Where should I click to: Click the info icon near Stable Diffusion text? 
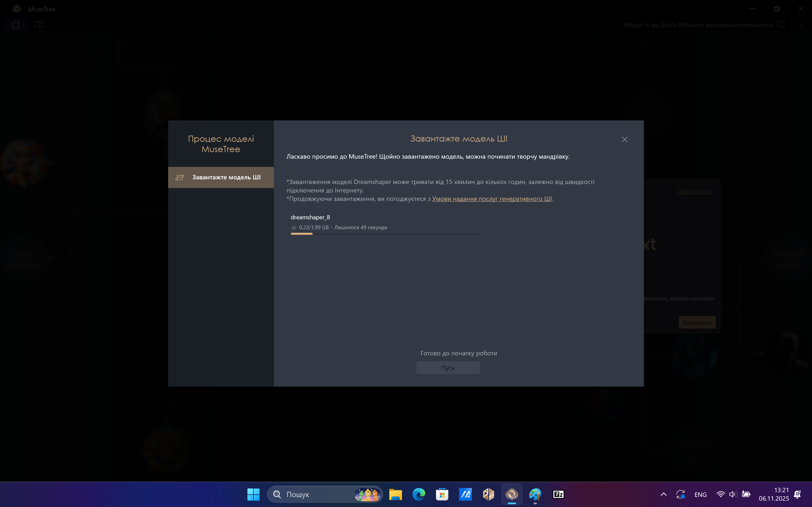781,25
